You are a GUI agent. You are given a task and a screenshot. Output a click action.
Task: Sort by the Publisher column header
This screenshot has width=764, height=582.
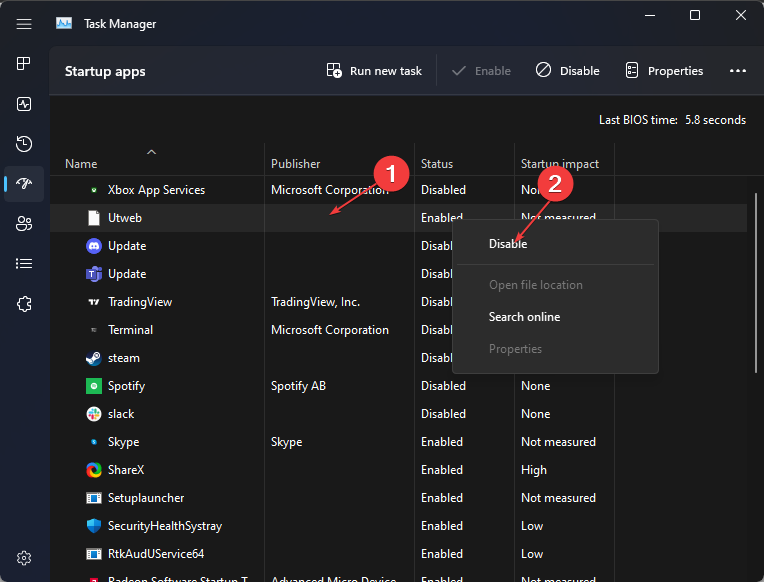click(x=295, y=164)
